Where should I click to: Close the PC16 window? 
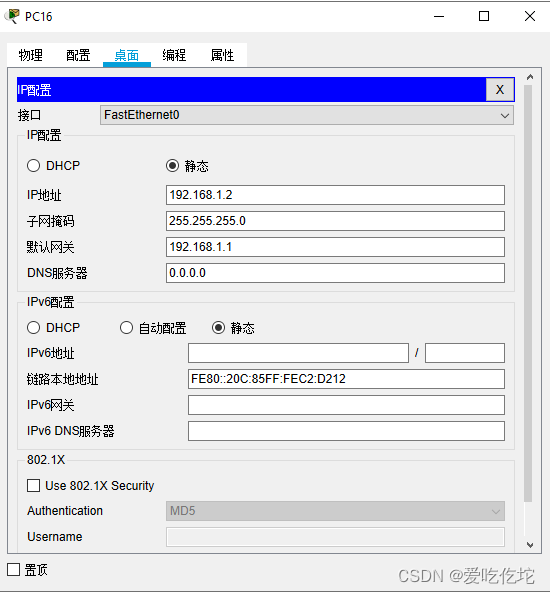[x=530, y=16]
